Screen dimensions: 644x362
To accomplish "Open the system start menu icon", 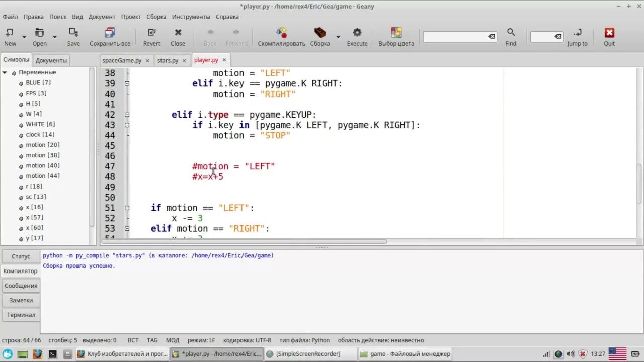I will [x=7, y=354].
